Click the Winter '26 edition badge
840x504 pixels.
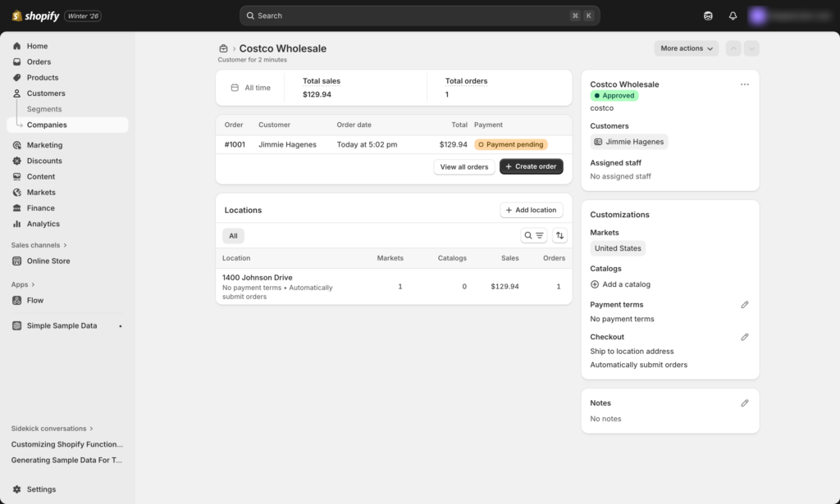83,16
